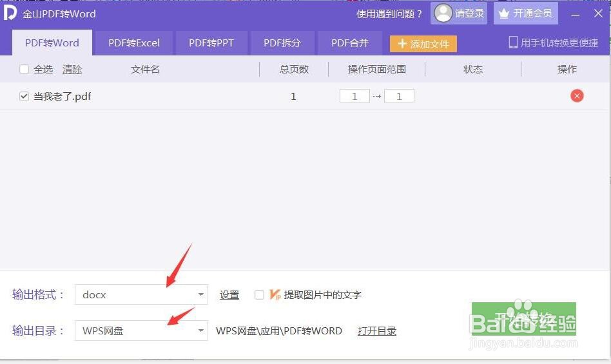Close the PDF converter window
The image size is (611, 364).
pyautogui.click(x=599, y=14)
